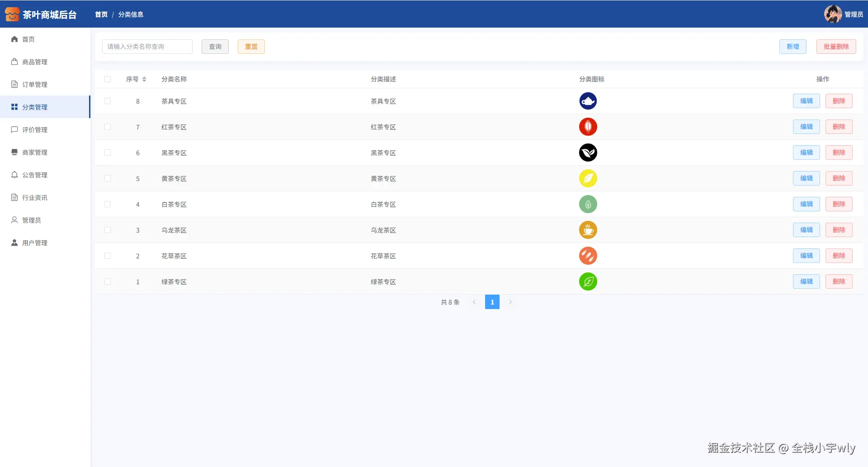
Task: Select the 黄茶专区 row checkbox
Action: tap(108, 178)
